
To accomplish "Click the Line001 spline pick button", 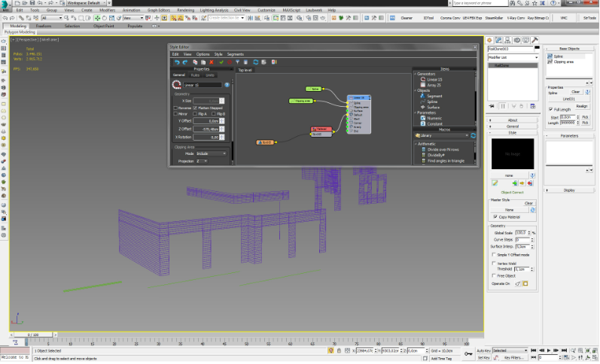I will click(569, 99).
